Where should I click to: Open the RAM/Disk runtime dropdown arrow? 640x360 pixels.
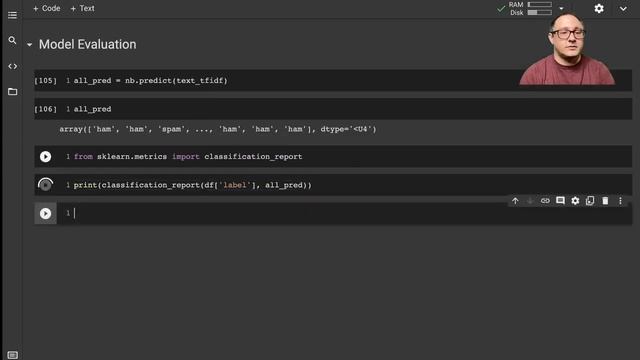pos(561,8)
